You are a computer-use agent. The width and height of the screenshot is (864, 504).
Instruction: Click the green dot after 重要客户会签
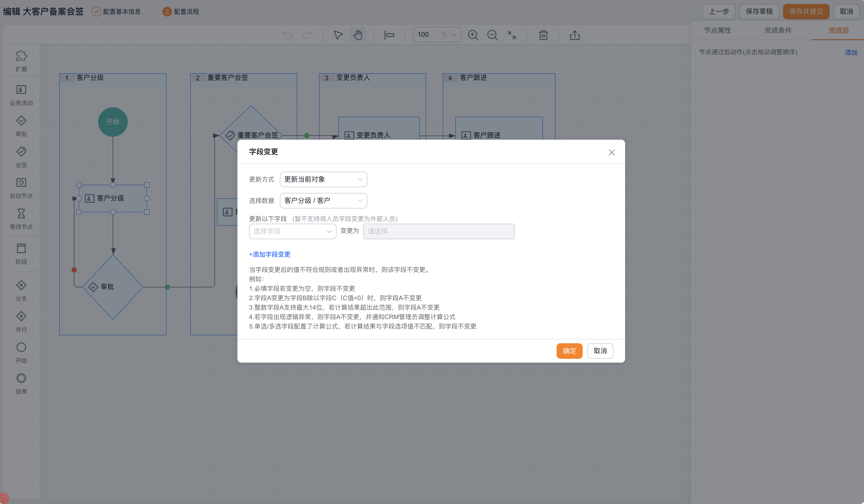(307, 136)
